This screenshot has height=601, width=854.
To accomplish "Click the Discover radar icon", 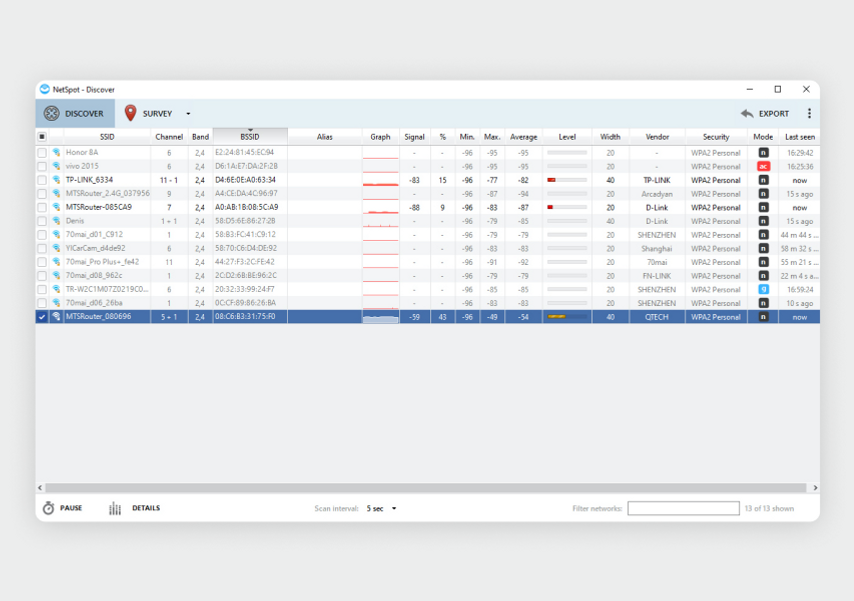I will point(52,113).
